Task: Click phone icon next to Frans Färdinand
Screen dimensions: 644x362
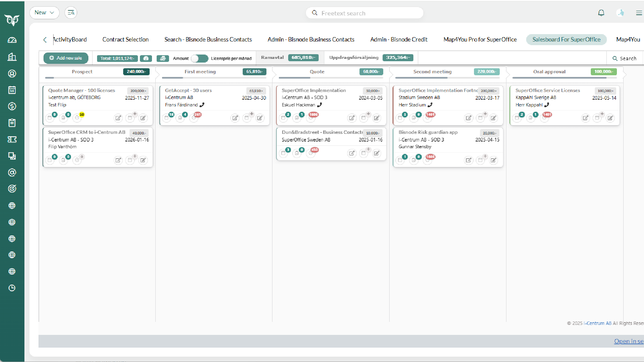Action: point(202,105)
